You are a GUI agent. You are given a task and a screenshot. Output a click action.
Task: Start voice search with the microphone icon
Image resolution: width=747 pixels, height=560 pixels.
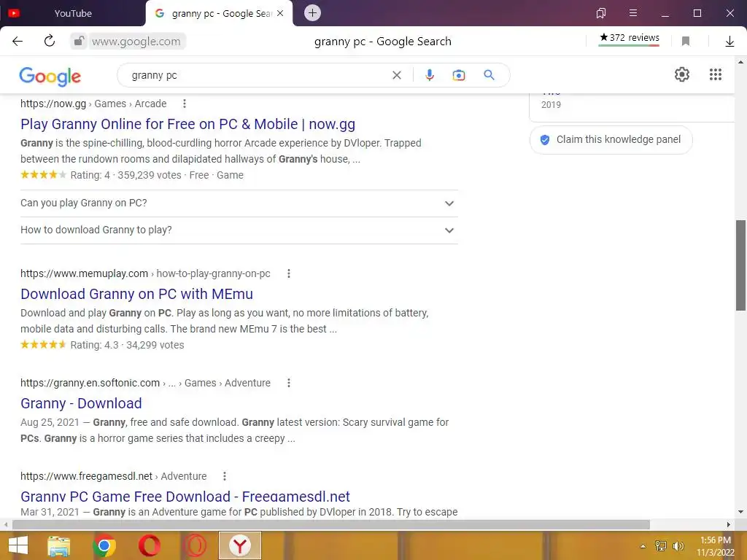[429, 75]
